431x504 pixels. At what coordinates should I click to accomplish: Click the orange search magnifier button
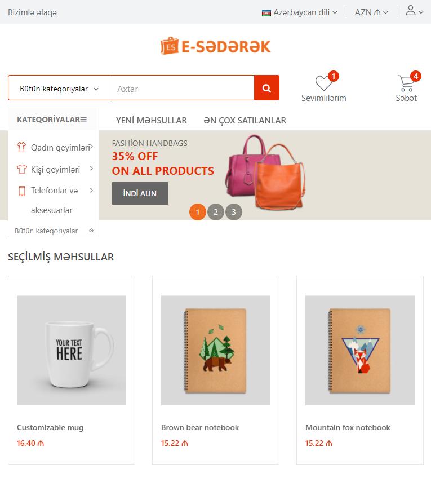click(266, 88)
